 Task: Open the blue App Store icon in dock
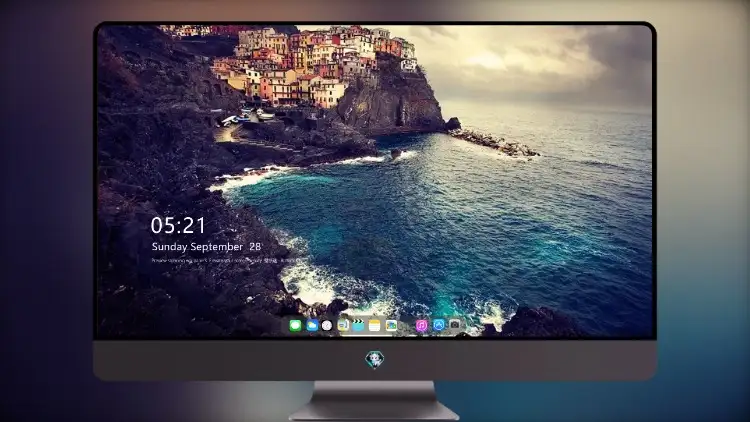point(439,325)
